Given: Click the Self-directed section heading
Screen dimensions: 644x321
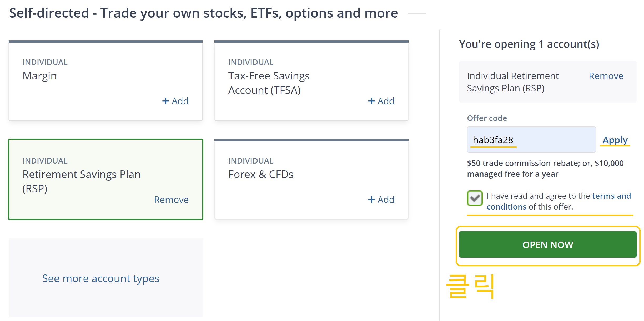Looking at the screenshot, I should (203, 13).
